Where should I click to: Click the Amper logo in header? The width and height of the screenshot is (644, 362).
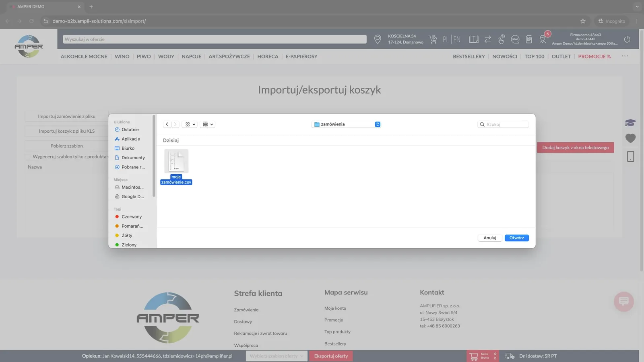point(29,46)
